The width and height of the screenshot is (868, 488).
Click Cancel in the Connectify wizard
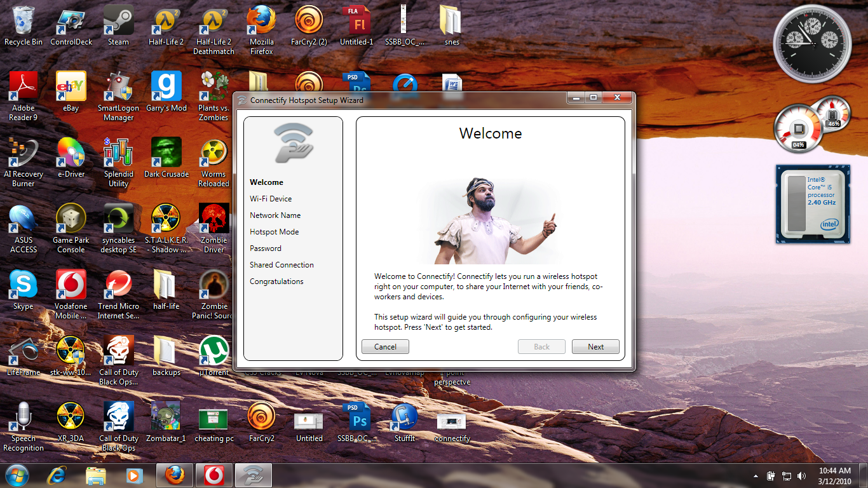pos(385,347)
